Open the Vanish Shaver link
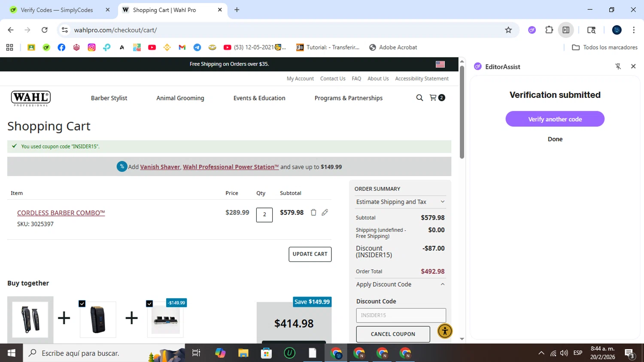644x362 pixels. [x=160, y=167]
